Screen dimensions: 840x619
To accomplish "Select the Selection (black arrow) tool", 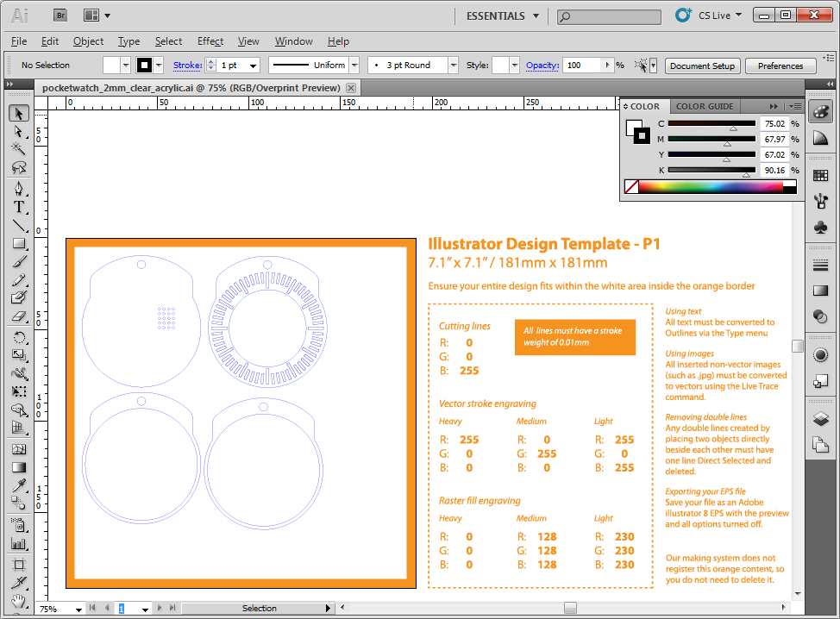I will click(19, 113).
